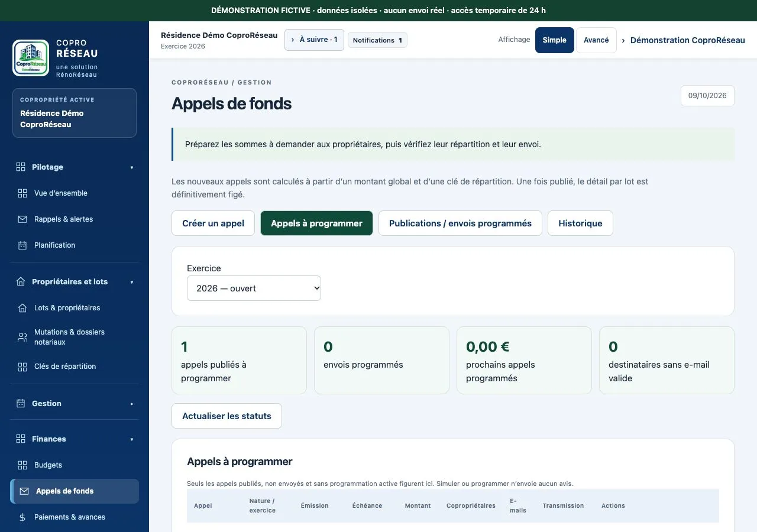Switch display mode to Simple

(555, 40)
